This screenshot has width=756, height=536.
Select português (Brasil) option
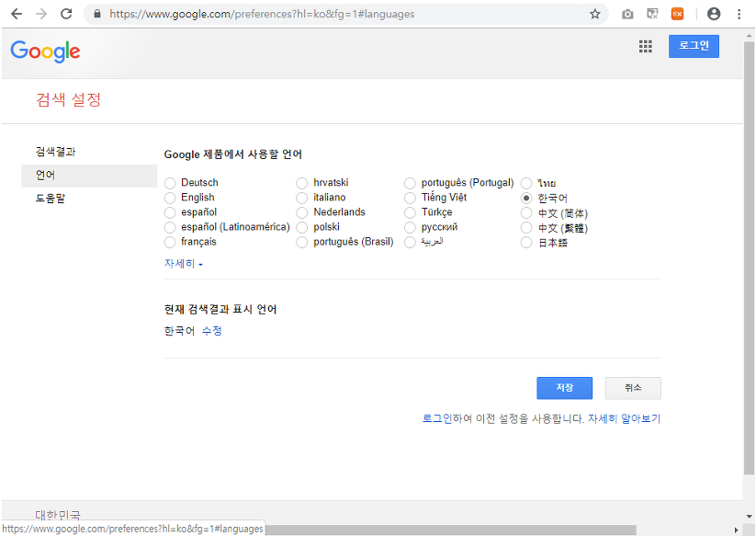[x=302, y=242]
